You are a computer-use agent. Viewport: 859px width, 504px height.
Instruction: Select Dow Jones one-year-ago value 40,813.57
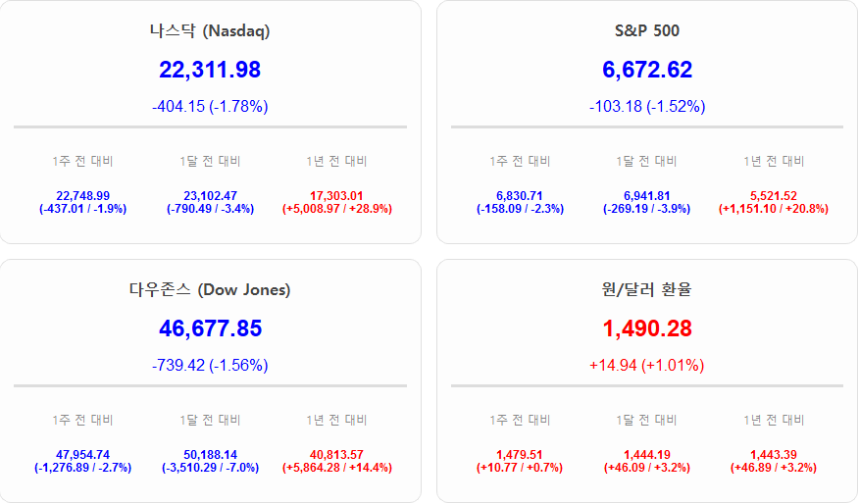coord(336,455)
